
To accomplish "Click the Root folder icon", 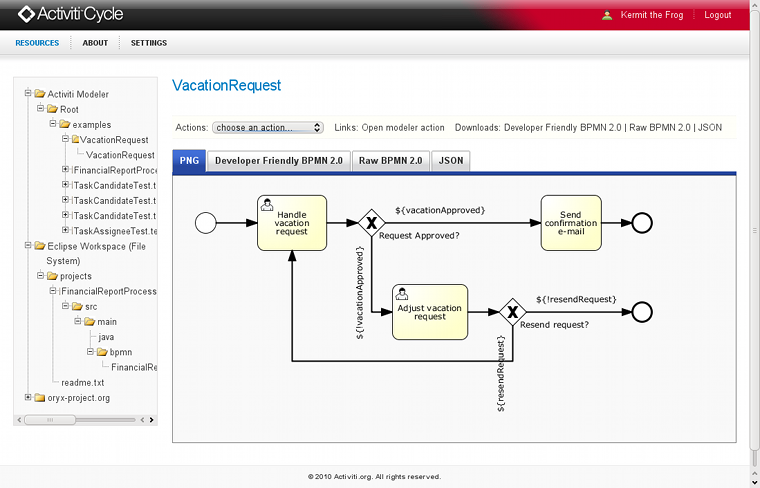I will [x=52, y=109].
